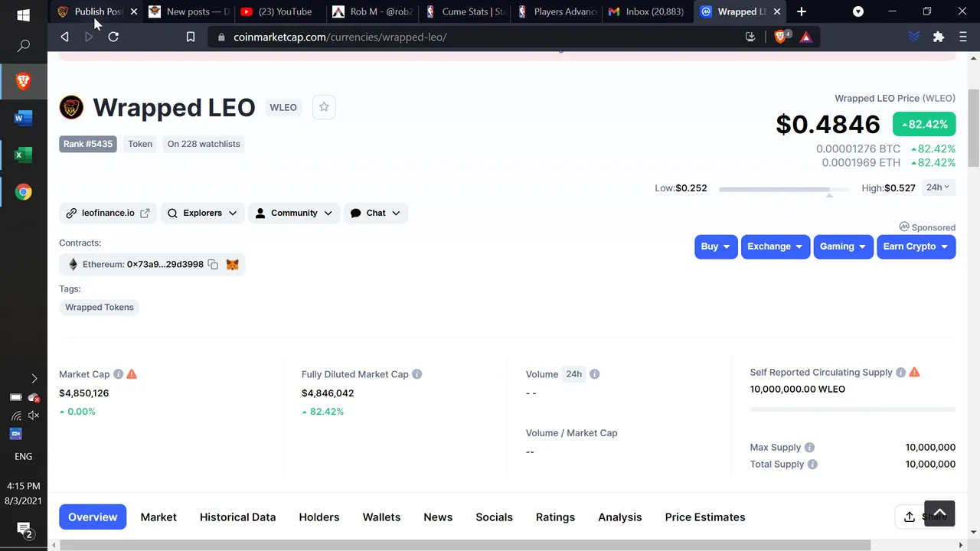Screen dimensions: 980x551
Task: Launch Word from taskbar
Action: pos(23,118)
